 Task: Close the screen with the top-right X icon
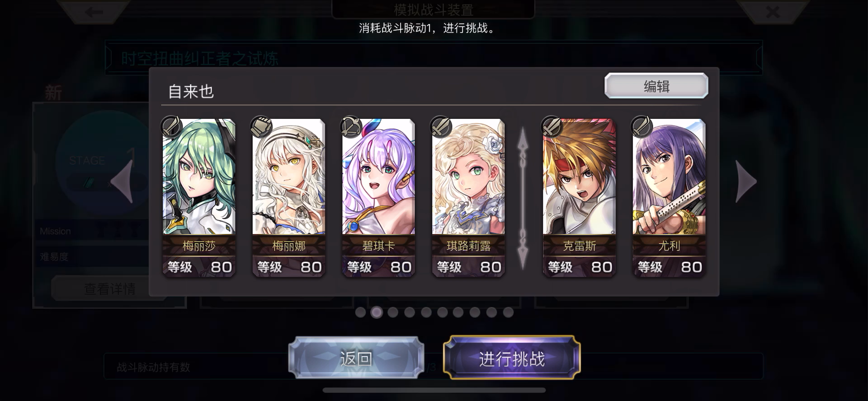(773, 12)
